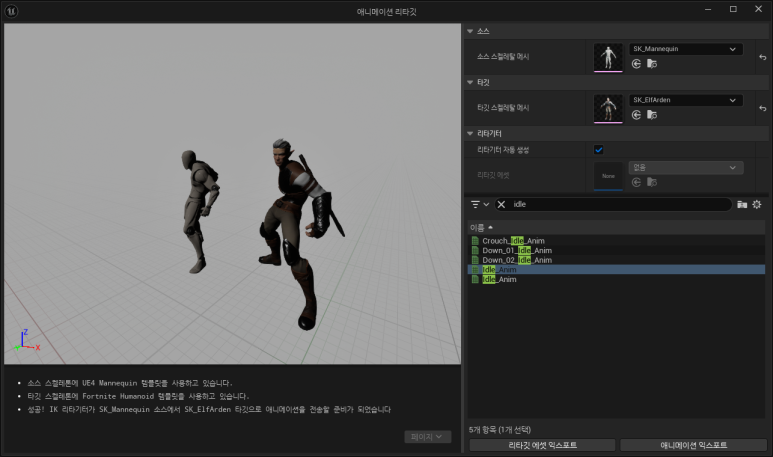
Task: Open SK_Mannequin source mesh dropdown
Action: pyautogui.click(x=686, y=49)
